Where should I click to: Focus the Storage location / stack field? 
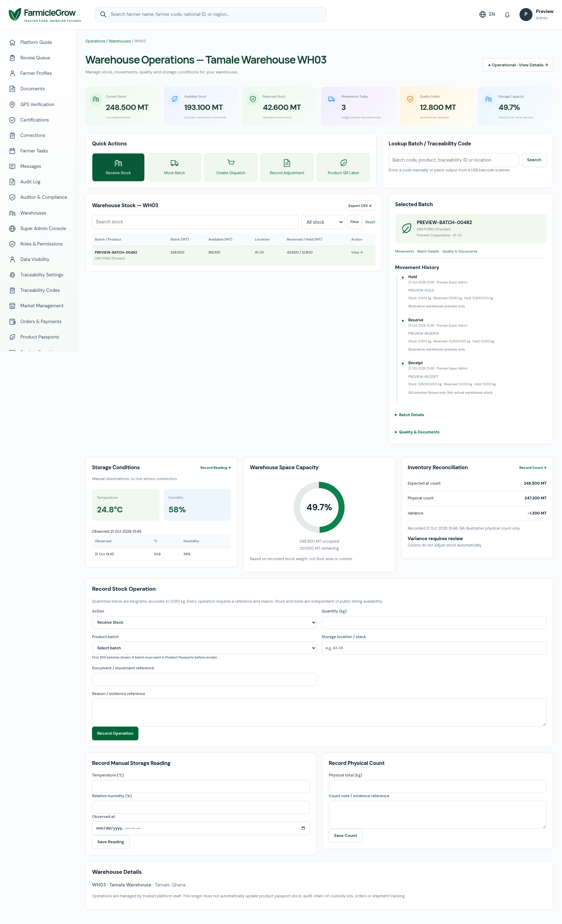point(434,648)
